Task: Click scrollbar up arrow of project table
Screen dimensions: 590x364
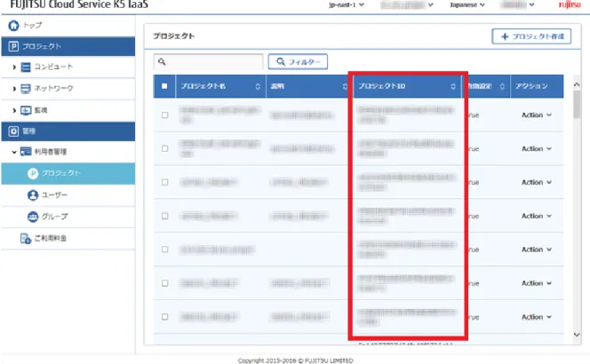Action: click(x=577, y=85)
